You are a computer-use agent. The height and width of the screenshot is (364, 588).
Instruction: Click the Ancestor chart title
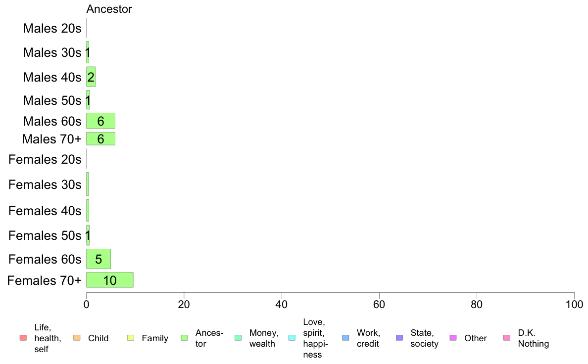coord(109,9)
